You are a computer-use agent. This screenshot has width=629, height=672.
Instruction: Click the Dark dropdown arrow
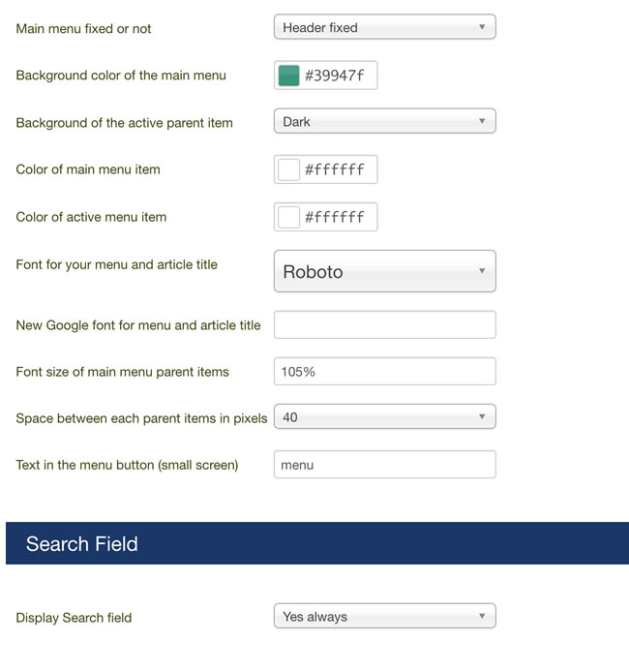click(482, 121)
